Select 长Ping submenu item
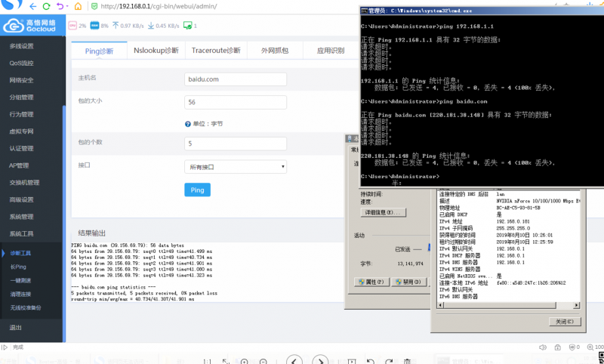604x364 pixels. click(18, 267)
